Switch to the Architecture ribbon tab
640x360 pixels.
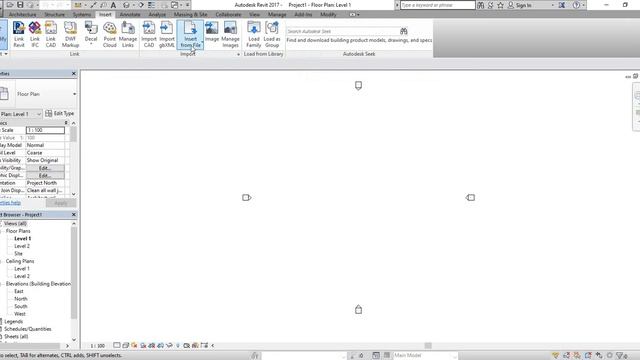coord(22,14)
